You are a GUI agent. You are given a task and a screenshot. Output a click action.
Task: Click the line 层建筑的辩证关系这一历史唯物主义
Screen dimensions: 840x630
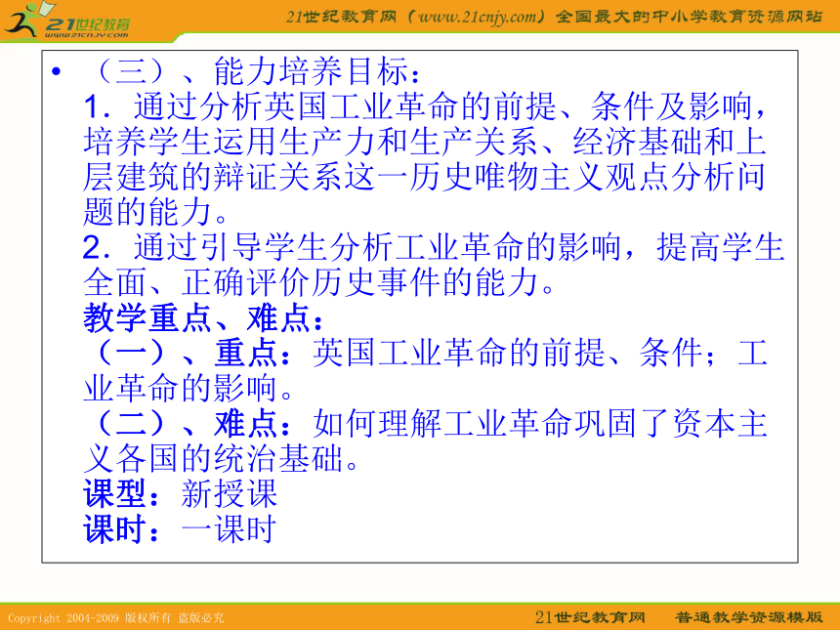(424, 177)
